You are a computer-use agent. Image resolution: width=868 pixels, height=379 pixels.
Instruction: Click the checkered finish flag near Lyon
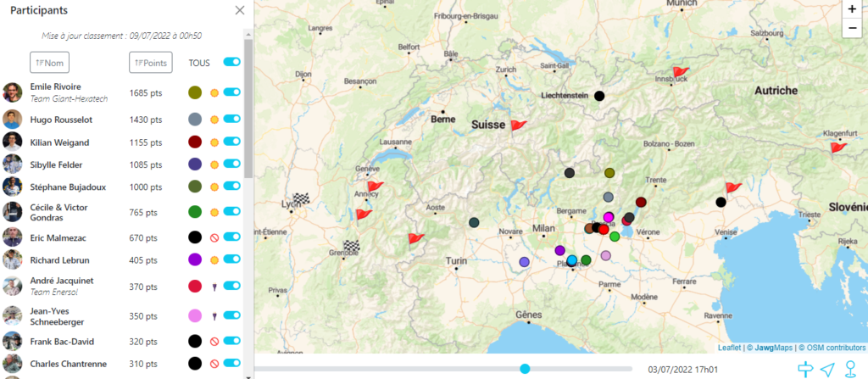tap(301, 200)
